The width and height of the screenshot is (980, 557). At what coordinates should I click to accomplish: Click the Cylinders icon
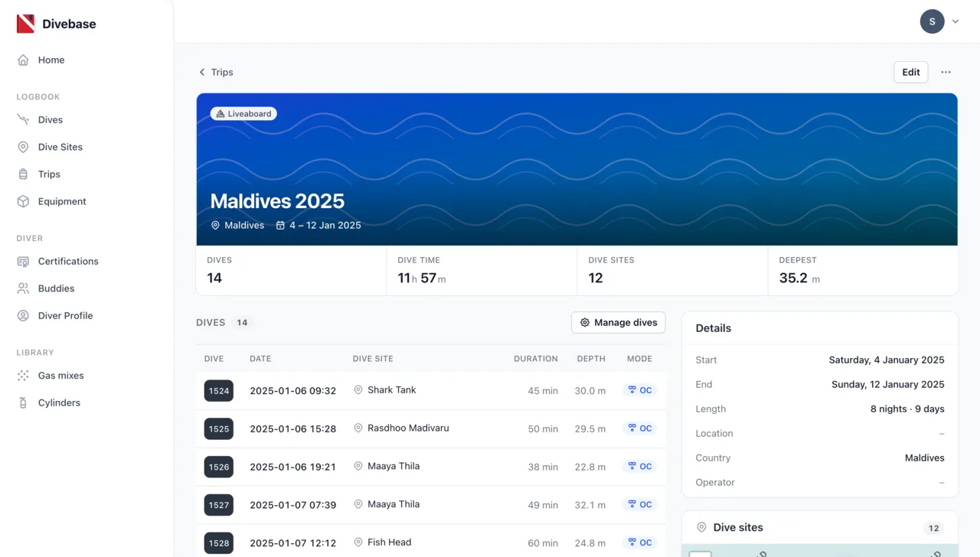pos(23,402)
